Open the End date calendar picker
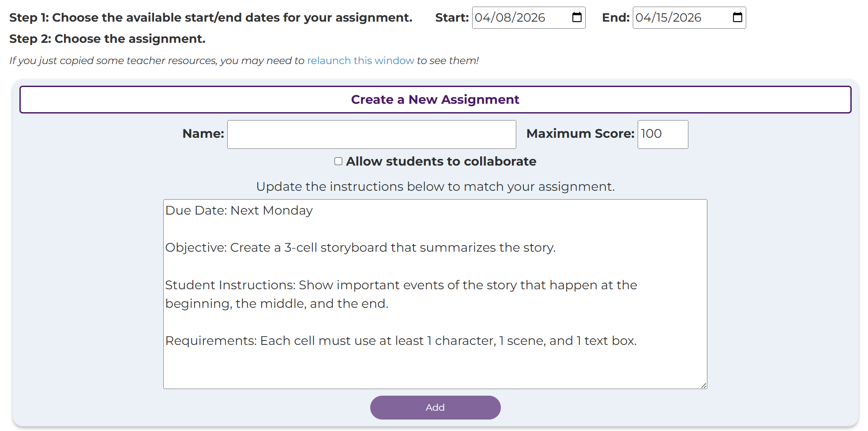The width and height of the screenshot is (868, 431). pyautogui.click(x=737, y=17)
